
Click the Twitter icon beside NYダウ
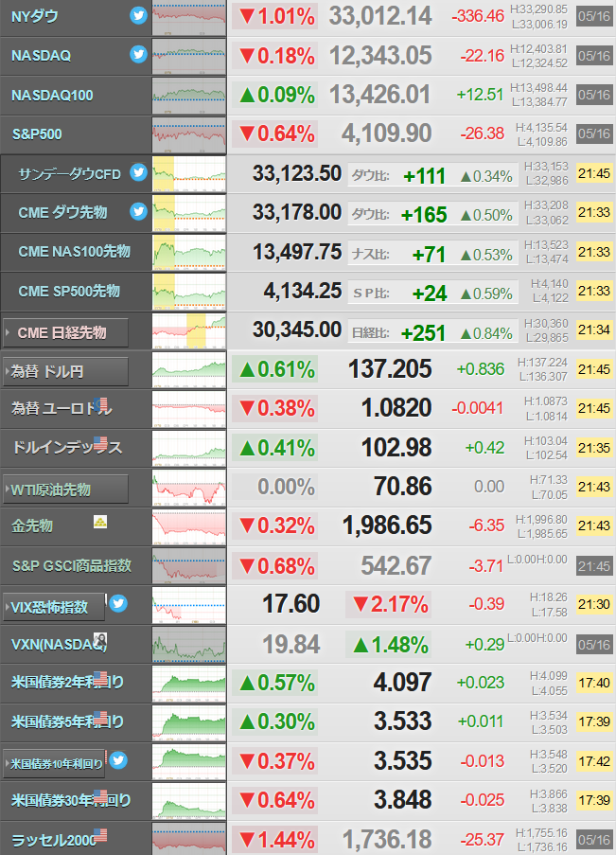coord(138,15)
